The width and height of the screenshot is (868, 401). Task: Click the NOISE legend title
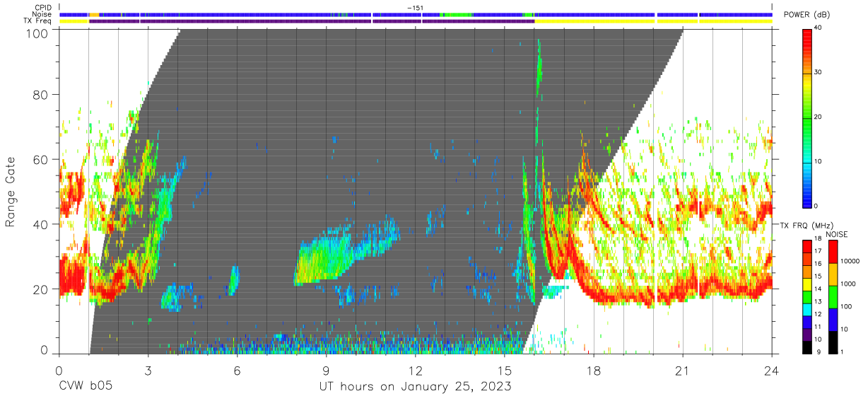click(x=836, y=233)
